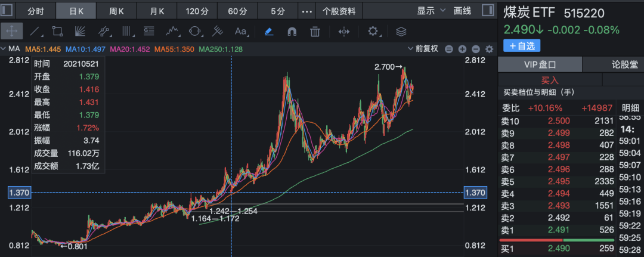Switch to the 分时 tab
The height and width of the screenshot is (257, 644).
tap(35, 11)
